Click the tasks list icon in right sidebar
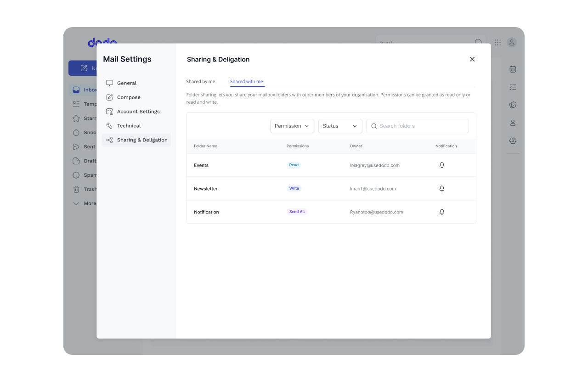Viewport: 588px width, 382px height. [x=513, y=87]
